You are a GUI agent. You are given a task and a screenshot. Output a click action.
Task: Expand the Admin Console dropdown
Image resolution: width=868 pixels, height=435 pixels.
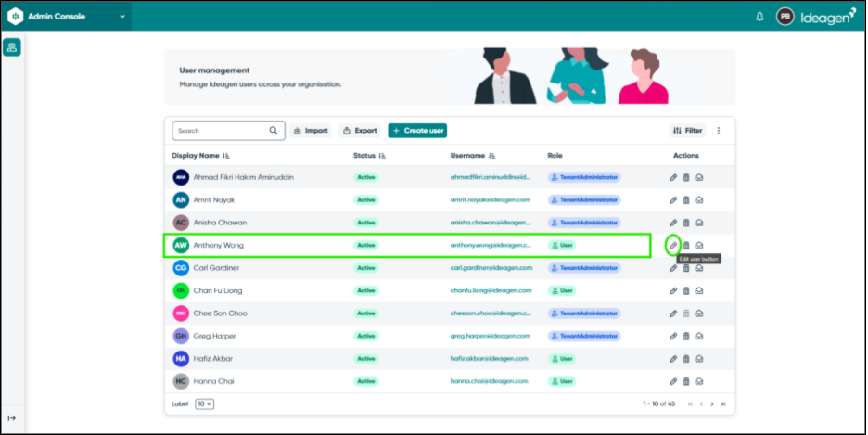pos(122,16)
